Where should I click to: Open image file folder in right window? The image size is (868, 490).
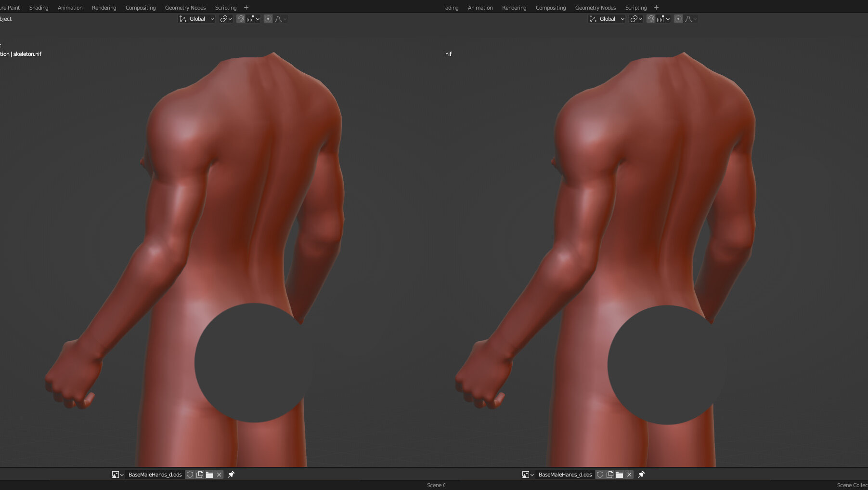pyautogui.click(x=620, y=475)
